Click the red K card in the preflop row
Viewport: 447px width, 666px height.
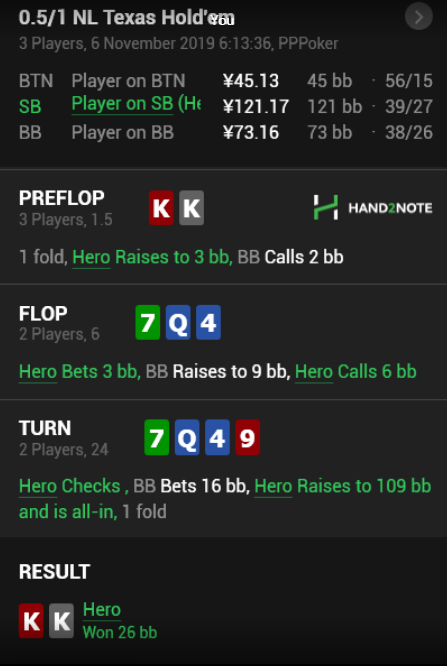pos(161,208)
